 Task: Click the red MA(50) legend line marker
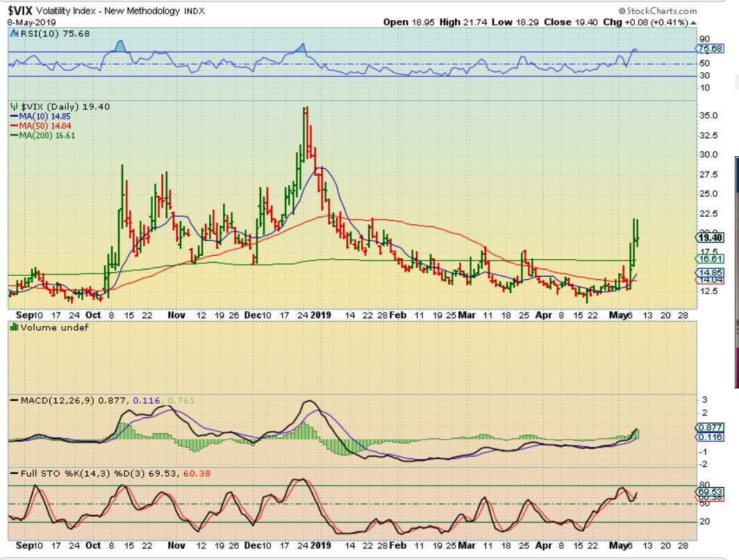coord(13,126)
